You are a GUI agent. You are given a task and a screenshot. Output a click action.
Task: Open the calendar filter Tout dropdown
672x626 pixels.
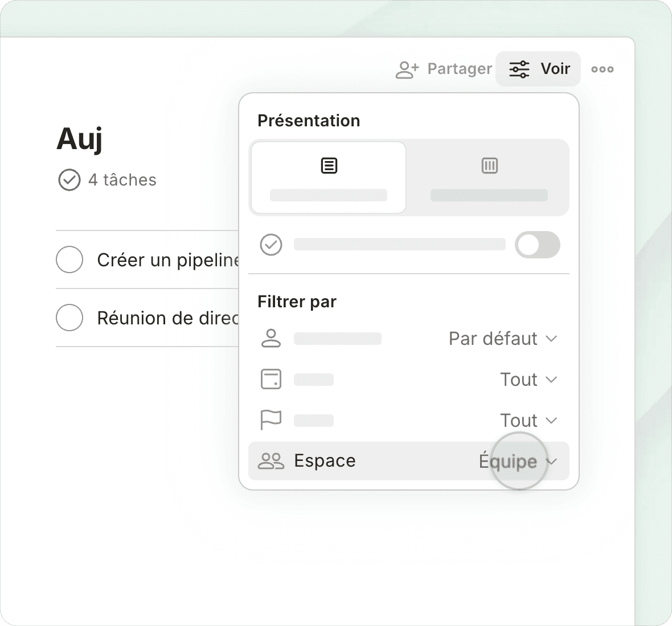click(x=528, y=380)
